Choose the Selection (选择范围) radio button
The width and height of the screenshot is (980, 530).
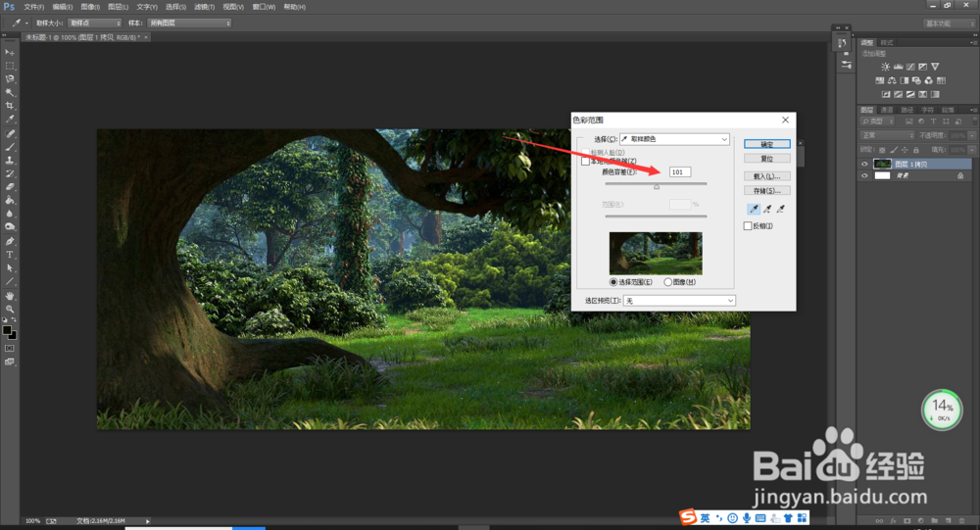(613, 282)
